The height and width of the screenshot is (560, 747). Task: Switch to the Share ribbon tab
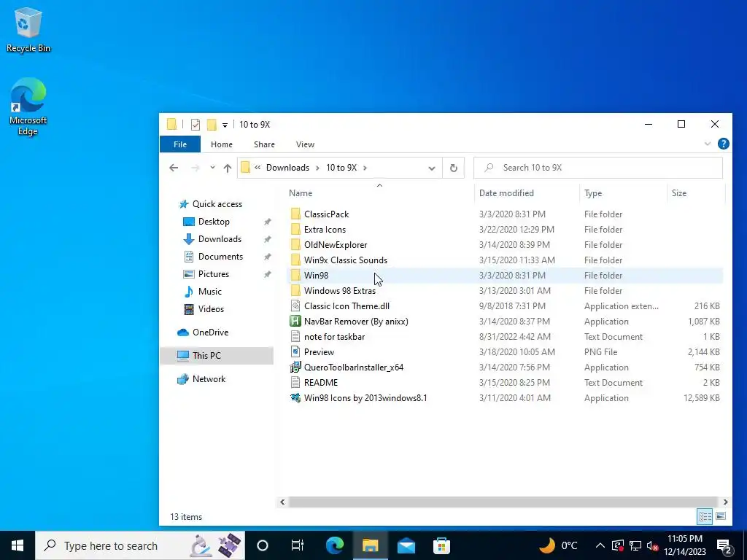coord(264,144)
